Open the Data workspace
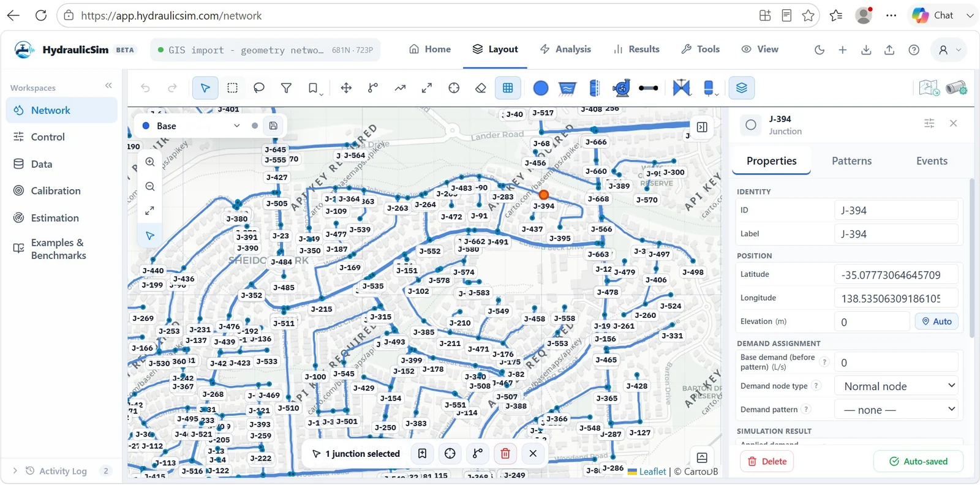Screen dimensions: 980x485 point(61,164)
